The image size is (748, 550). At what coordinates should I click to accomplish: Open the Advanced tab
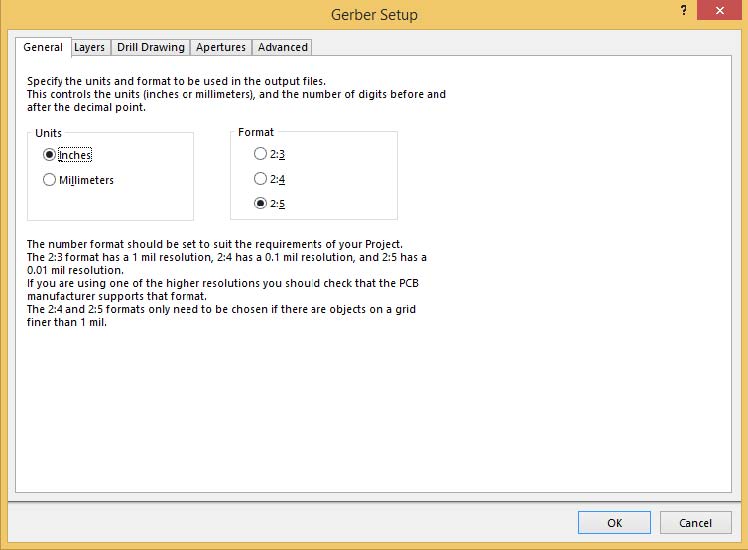pos(282,47)
